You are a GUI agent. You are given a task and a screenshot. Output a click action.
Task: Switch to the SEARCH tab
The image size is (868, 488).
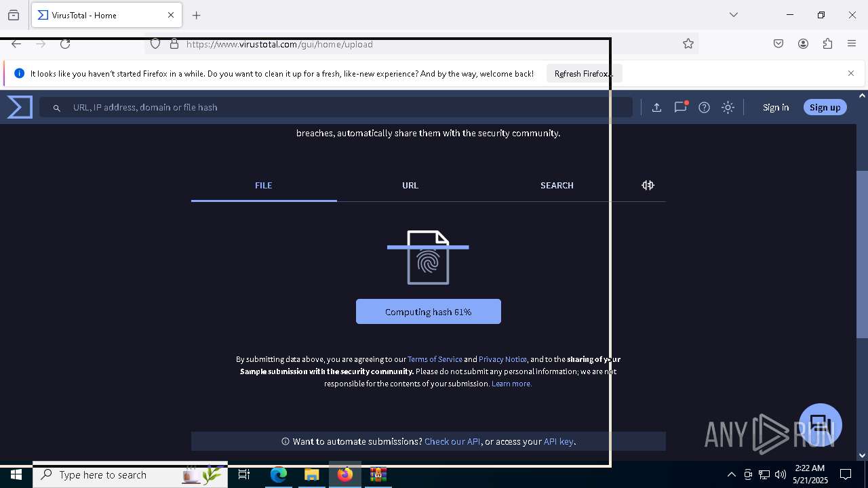pyautogui.click(x=557, y=185)
